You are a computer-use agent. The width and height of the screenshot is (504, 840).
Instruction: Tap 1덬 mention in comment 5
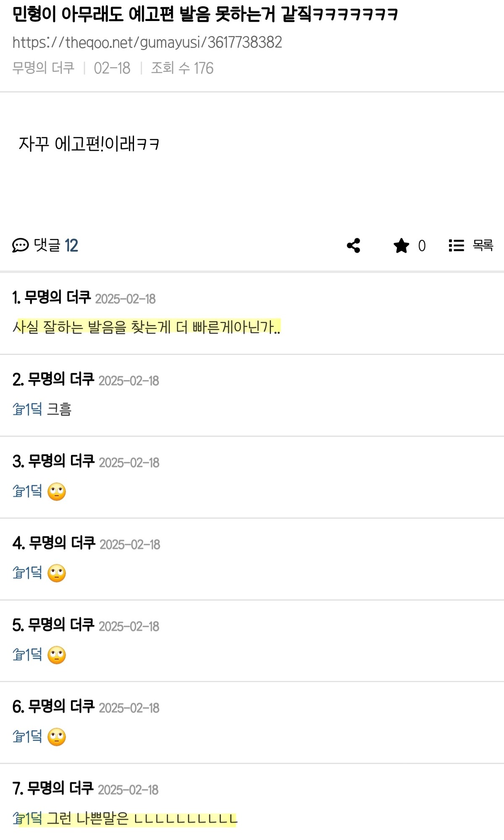(34, 655)
